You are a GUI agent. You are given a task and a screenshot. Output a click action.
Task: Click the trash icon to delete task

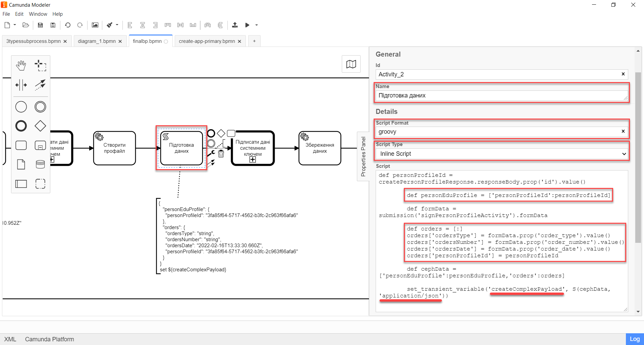tap(221, 154)
